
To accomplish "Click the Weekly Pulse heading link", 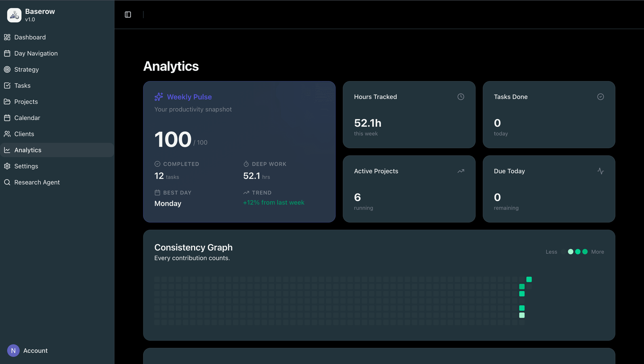I will coord(189,97).
